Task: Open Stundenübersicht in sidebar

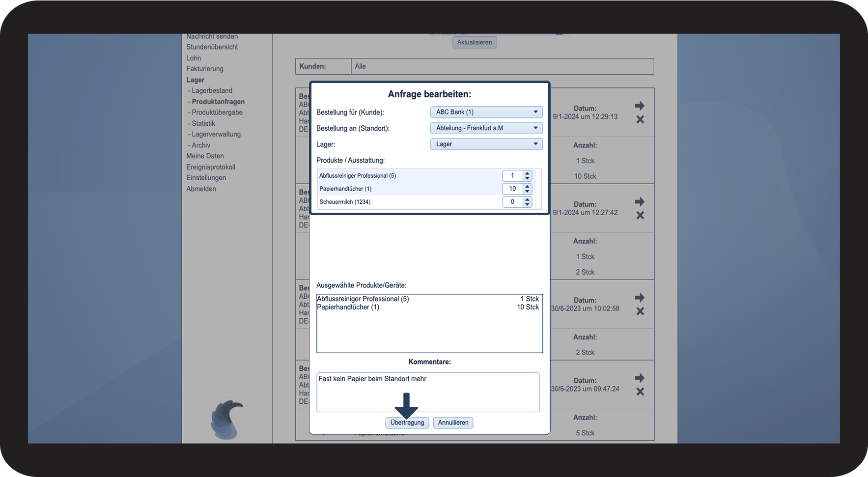Action: point(212,47)
